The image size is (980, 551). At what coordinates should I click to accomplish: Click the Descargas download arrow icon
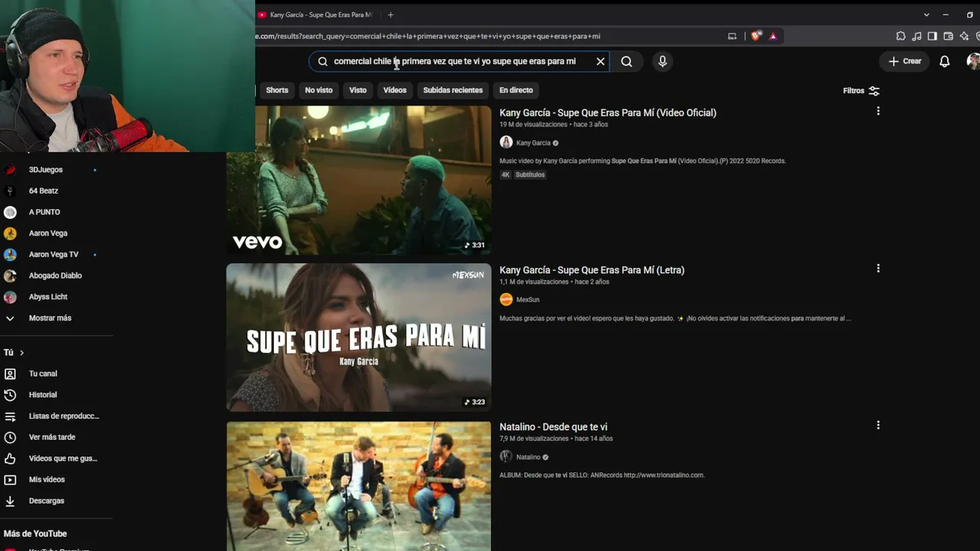pos(10,500)
